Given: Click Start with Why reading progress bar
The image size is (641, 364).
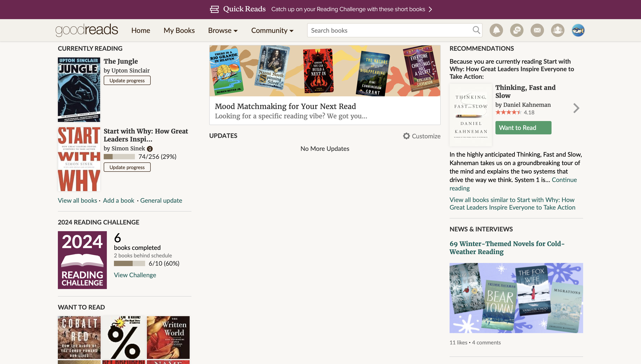Looking at the screenshot, I should (x=119, y=157).
